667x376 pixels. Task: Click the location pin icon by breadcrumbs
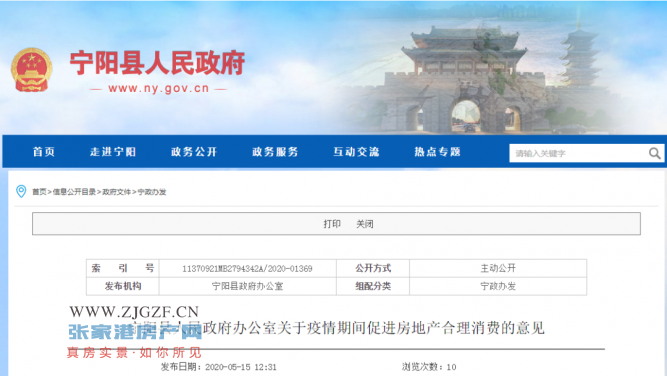(21, 191)
